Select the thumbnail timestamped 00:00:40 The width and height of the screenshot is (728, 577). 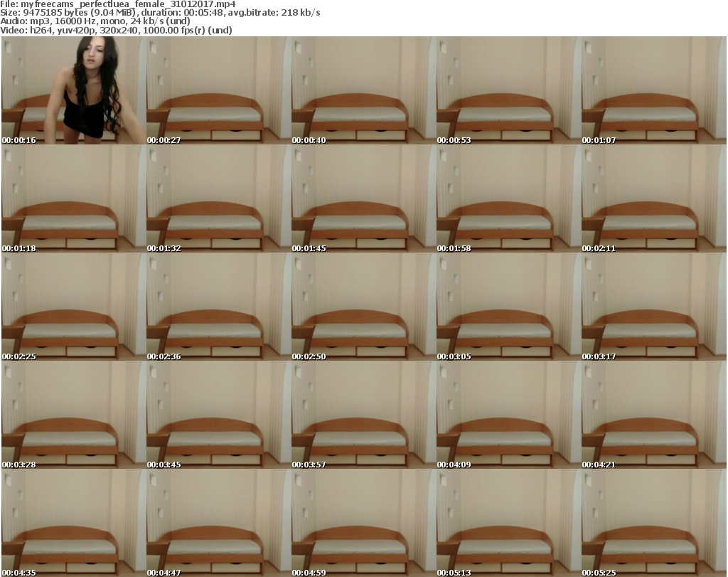point(363,90)
